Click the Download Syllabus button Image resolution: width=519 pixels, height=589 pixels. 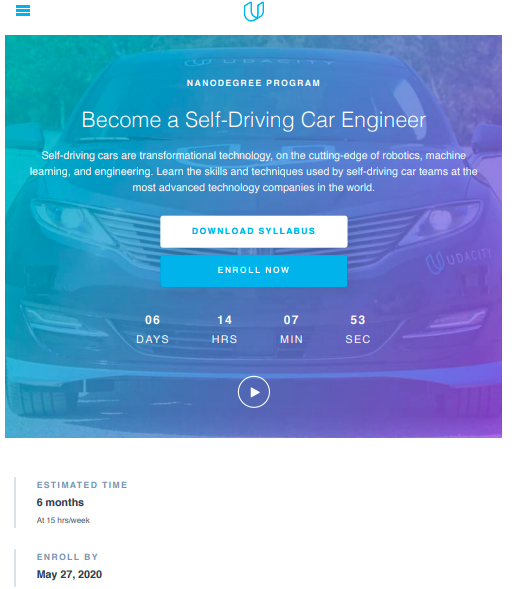click(254, 231)
